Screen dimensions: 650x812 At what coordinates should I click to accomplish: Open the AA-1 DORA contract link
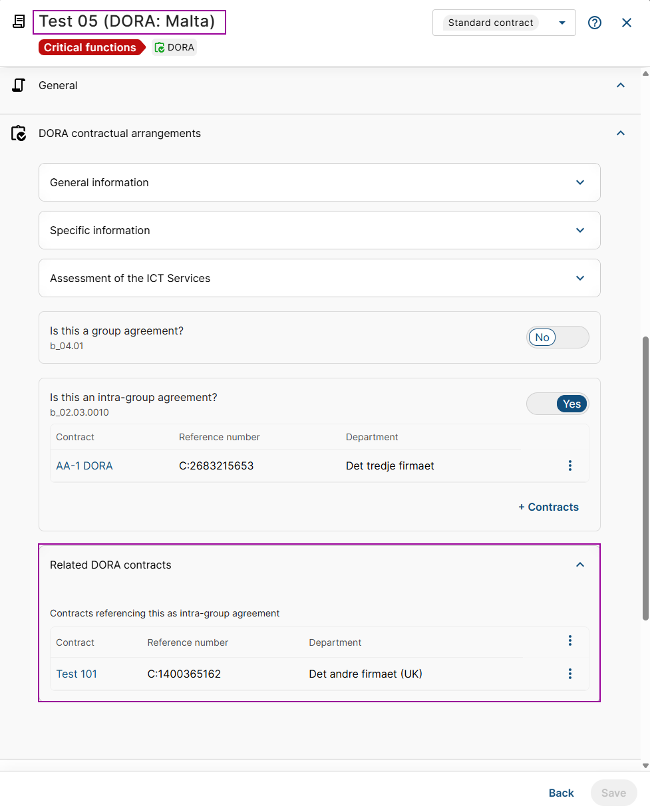84,466
